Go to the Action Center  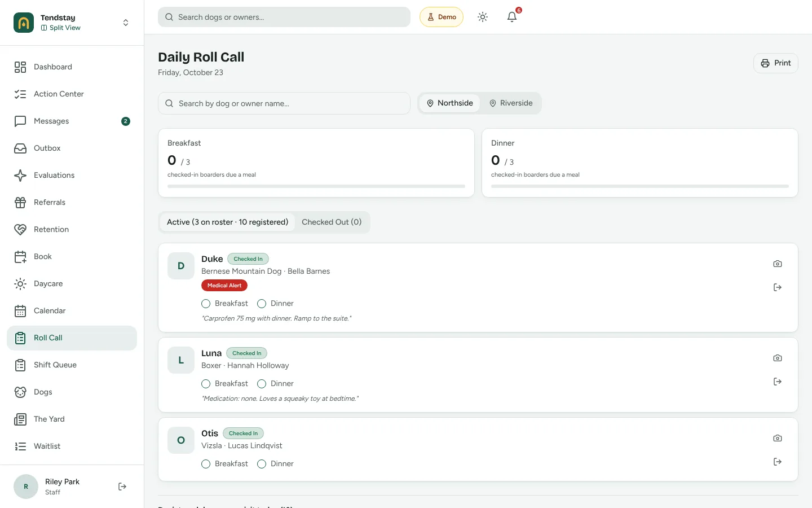point(72,94)
